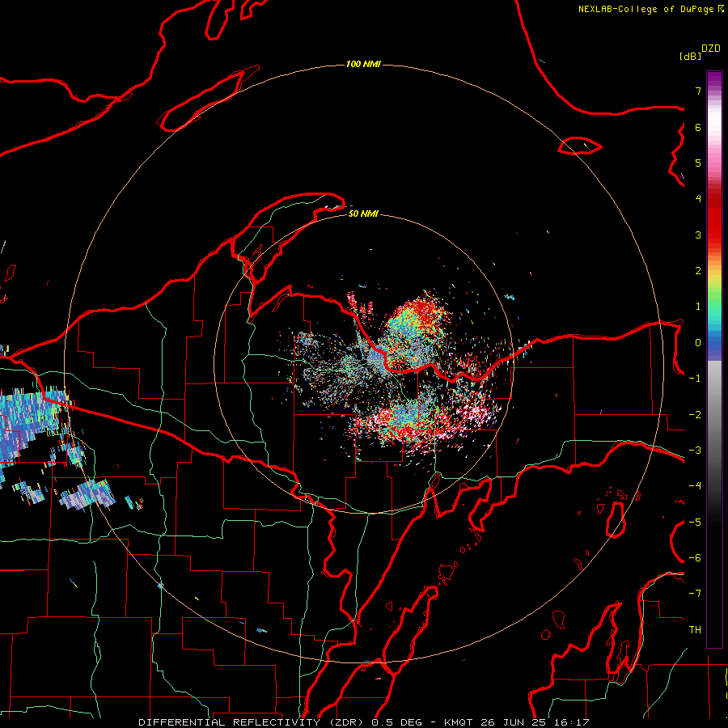Click the "7" value on color scale
The height and width of the screenshot is (728, 728).
point(698,91)
